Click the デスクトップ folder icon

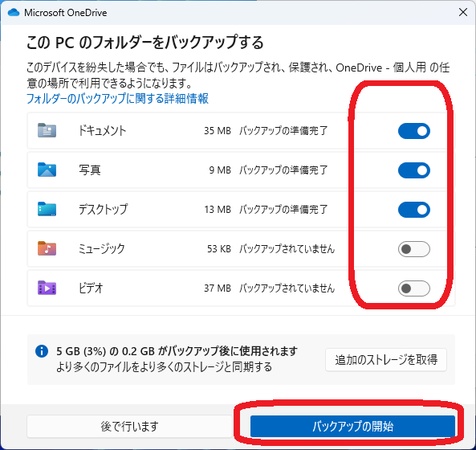coord(47,209)
